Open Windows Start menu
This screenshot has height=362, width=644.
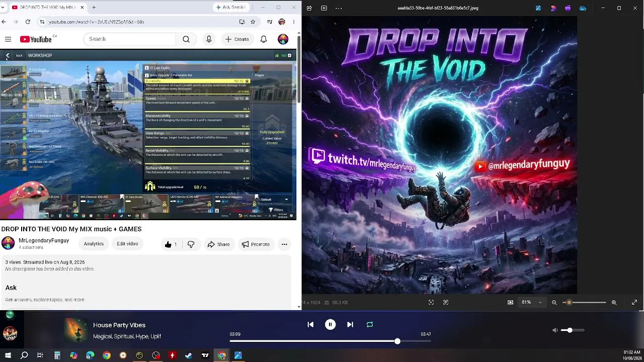point(8,355)
